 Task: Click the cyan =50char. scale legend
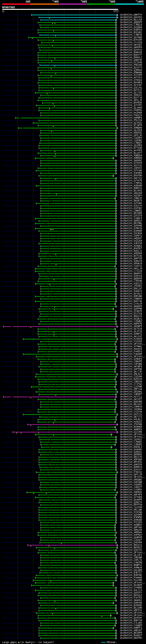tap(109, 642)
